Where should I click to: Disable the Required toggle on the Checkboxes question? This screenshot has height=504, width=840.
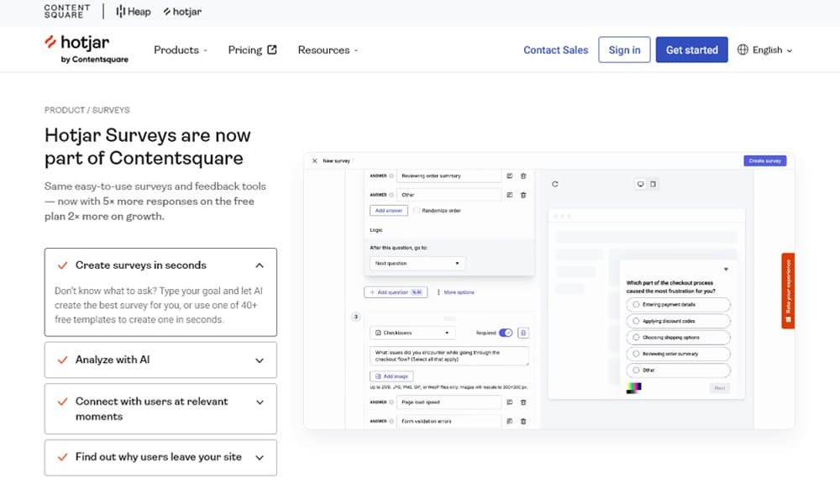pos(507,333)
